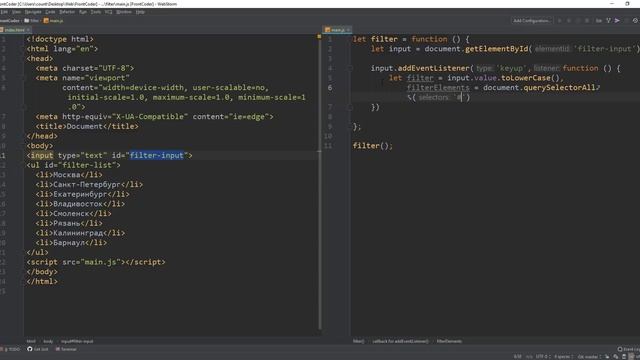Close the main.js tab
Screen dimensions: 640x360
tap(348, 30)
